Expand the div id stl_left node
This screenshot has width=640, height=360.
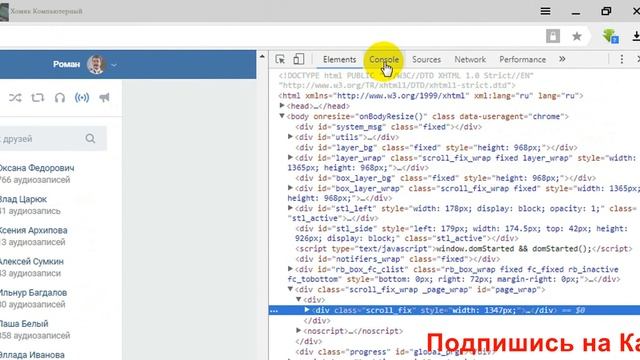[x=290, y=208]
